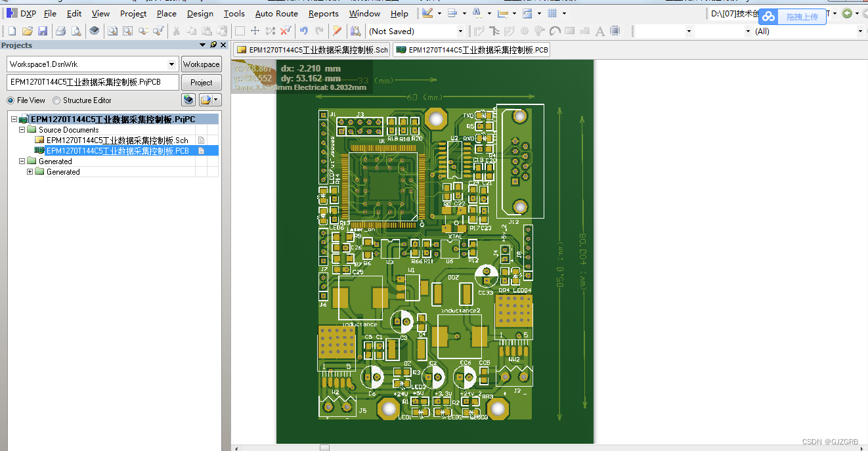Open the grid settings icon

[553, 13]
